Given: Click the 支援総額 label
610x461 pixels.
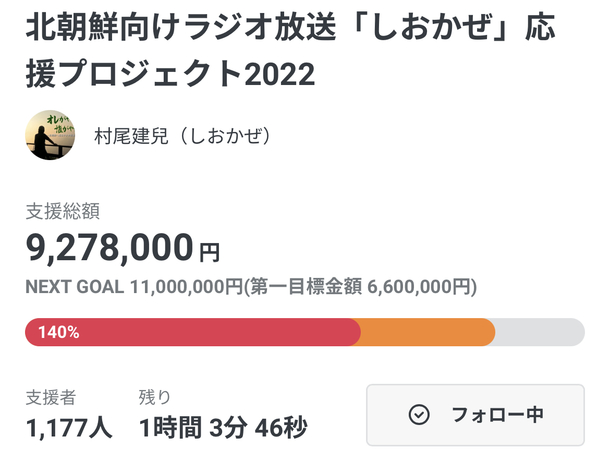Looking at the screenshot, I should [62, 212].
